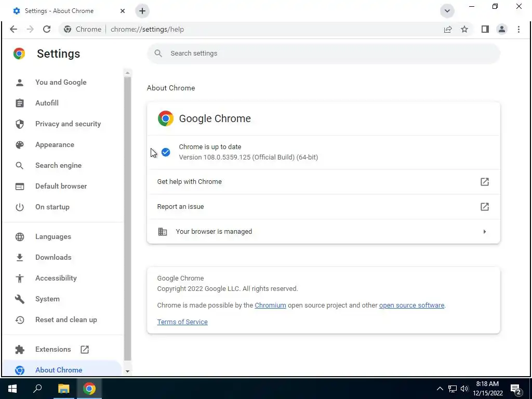The width and height of the screenshot is (532, 399).
Task: Click the palette icon beside Appearance
Action: tap(20, 144)
